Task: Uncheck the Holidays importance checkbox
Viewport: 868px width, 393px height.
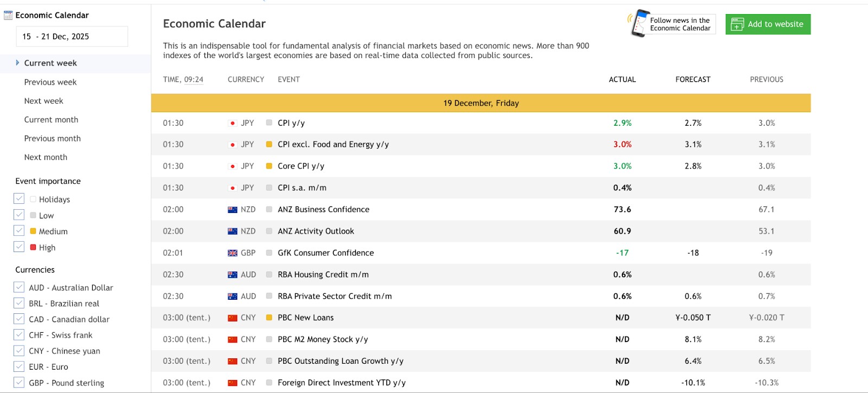Action: point(19,199)
